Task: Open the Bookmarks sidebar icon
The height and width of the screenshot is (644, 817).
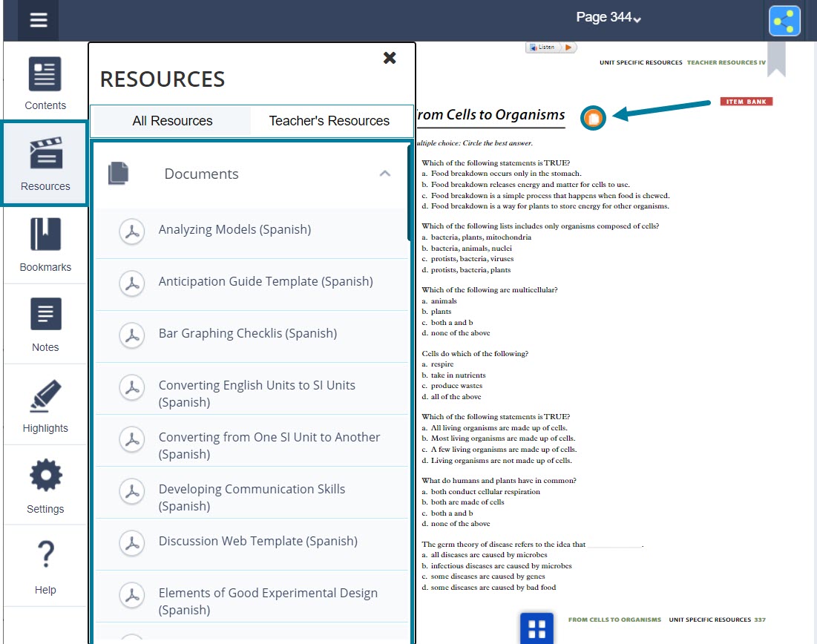Action: click(x=45, y=245)
